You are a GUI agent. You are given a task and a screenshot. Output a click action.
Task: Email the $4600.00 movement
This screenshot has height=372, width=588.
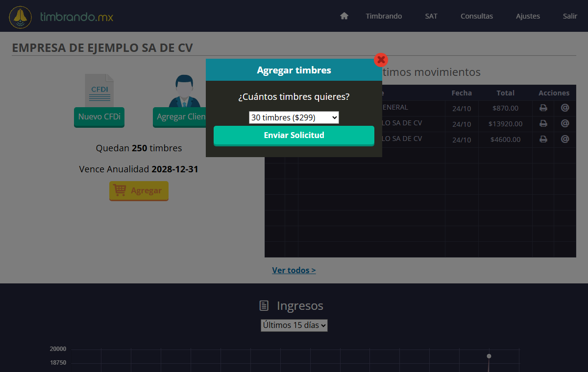[565, 139]
